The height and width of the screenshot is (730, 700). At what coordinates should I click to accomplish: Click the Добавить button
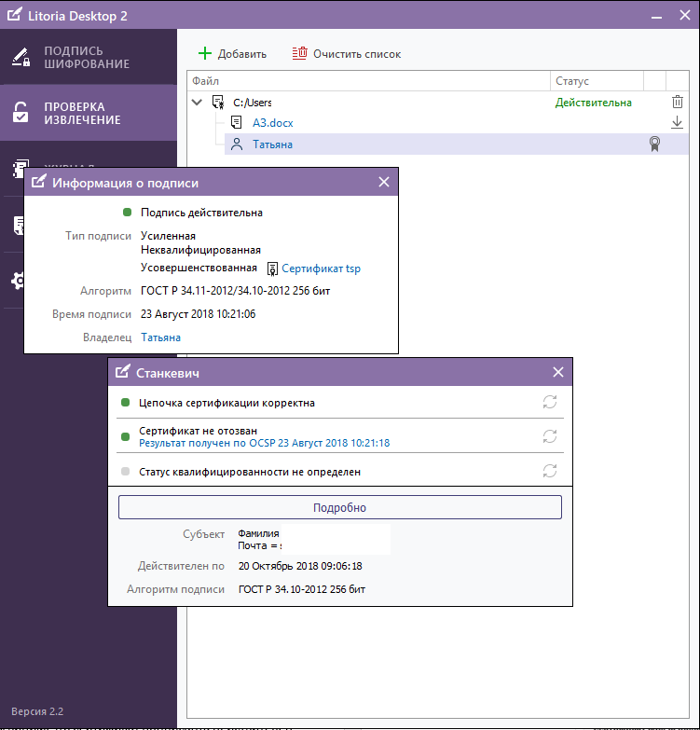232,54
